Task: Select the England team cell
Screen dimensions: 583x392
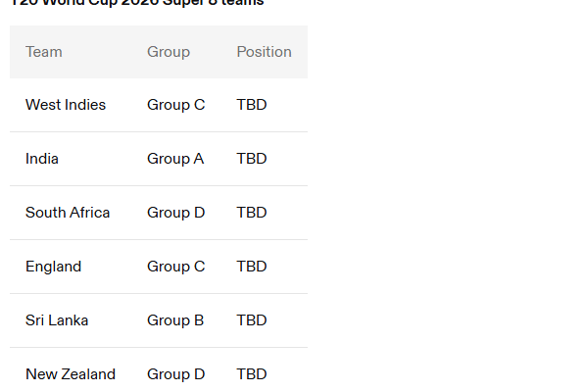Action: pyautogui.click(x=53, y=267)
